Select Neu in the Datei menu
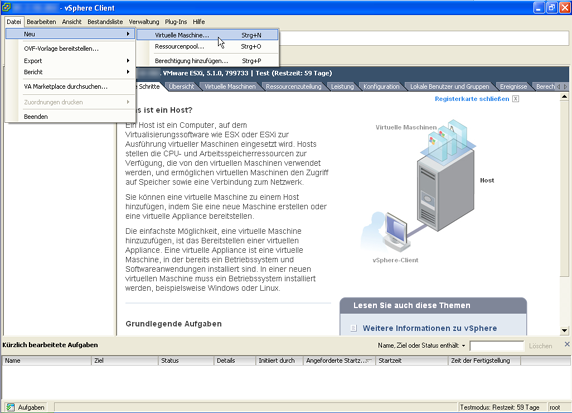Screen dimensions: 572x413 pos(70,34)
